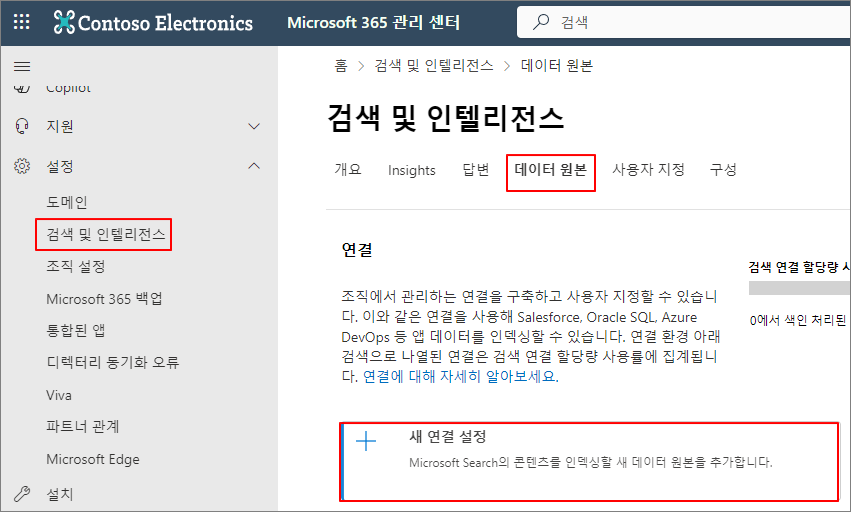The height and width of the screenshot is (512, 851).
Task: Open 조직 설정 in sidebar
Action: [75, 267]
